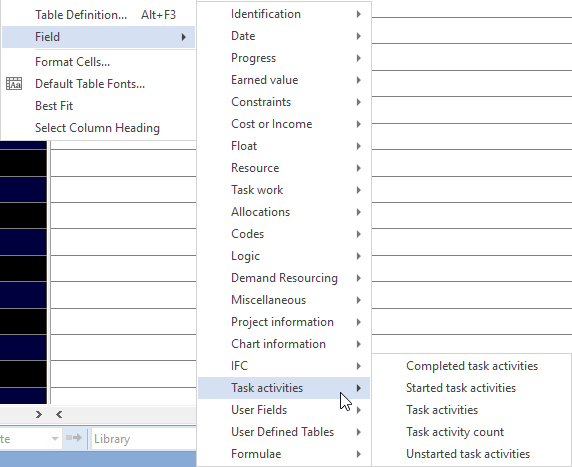The image size is (572, 467).
Task: Choose Started task activities field
Action: (x=472, y=388)
